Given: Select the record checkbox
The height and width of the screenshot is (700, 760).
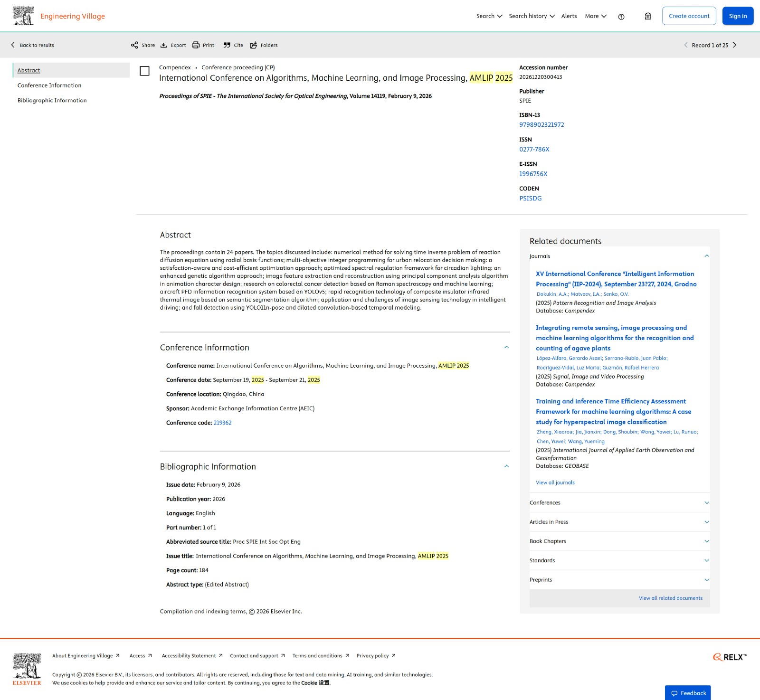Looking at the screenshot, I should [x=144, y=71].
